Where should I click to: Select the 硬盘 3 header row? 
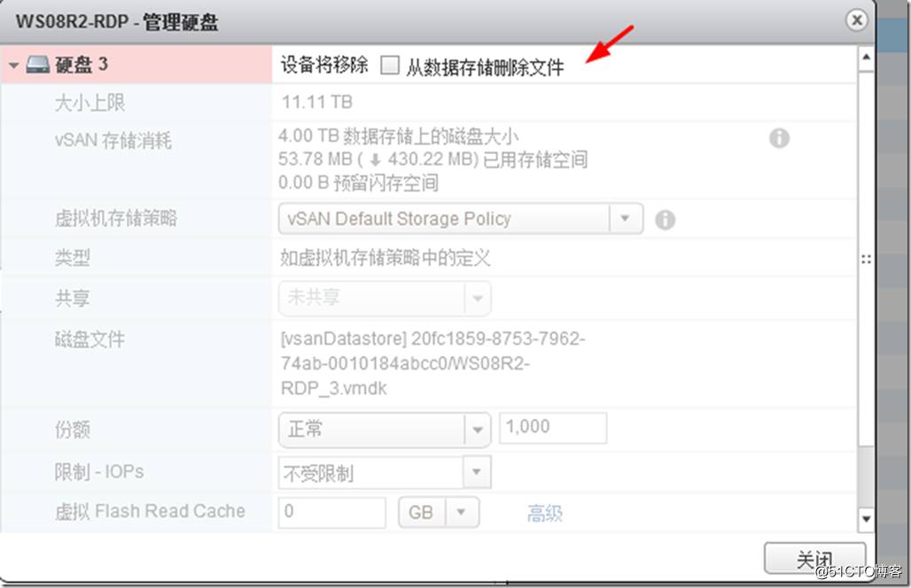[429, 65]
